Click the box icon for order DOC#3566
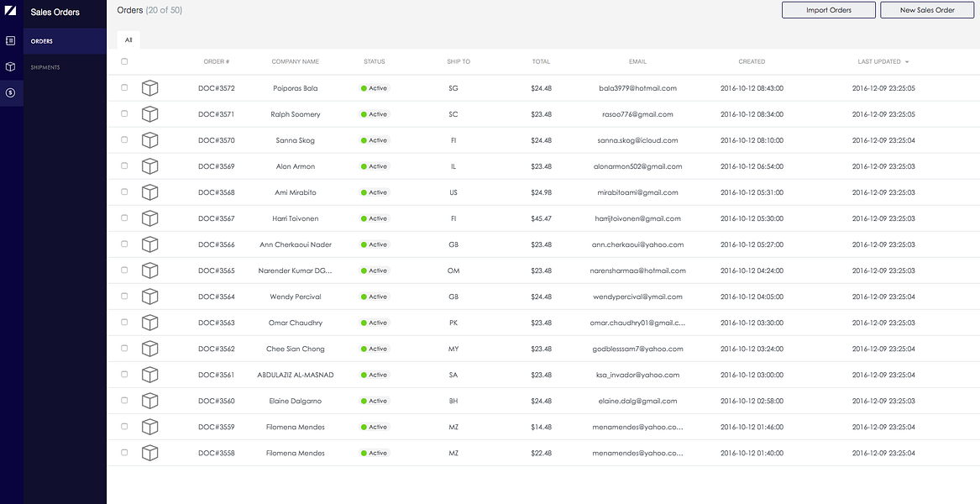This screenshot has height=504, width=980. (149, 244)
